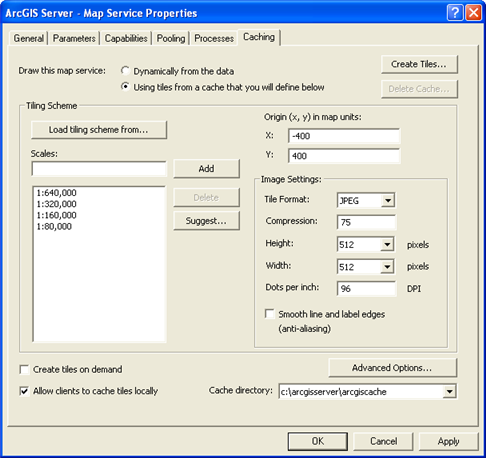Switch to the General tab
486x458 pixels.
click(29, 38)
